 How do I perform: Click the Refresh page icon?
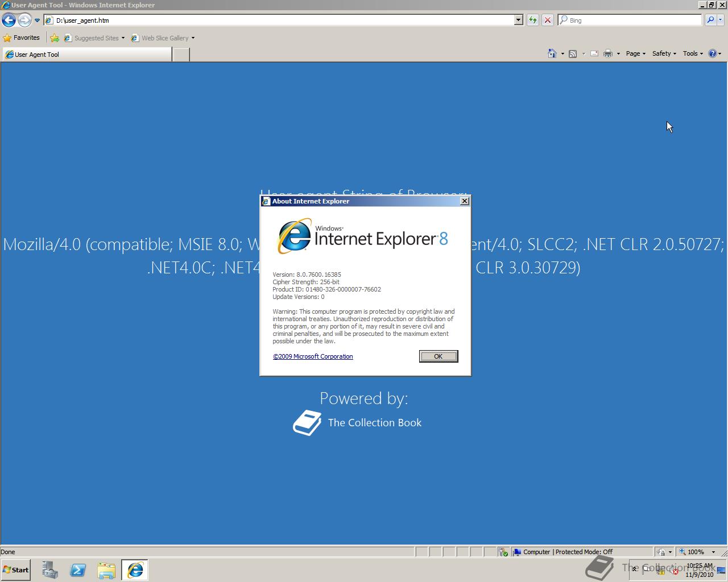pos(532,20)
